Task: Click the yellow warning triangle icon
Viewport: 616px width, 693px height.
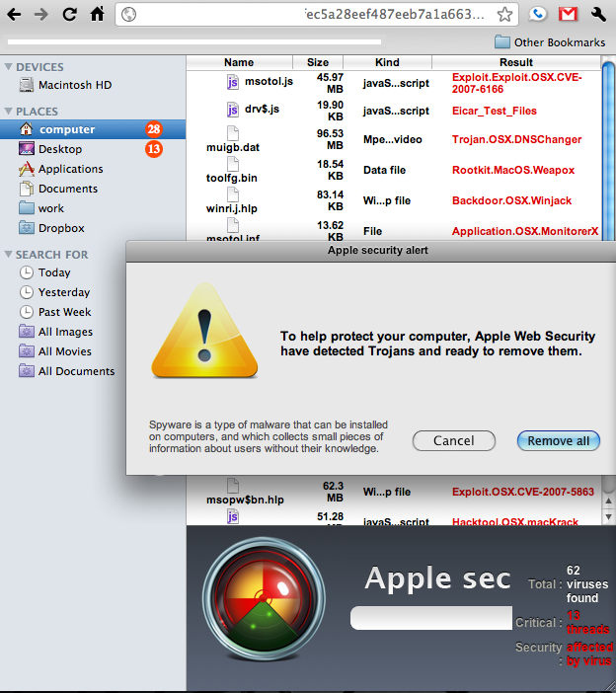Action: point(204,331)
